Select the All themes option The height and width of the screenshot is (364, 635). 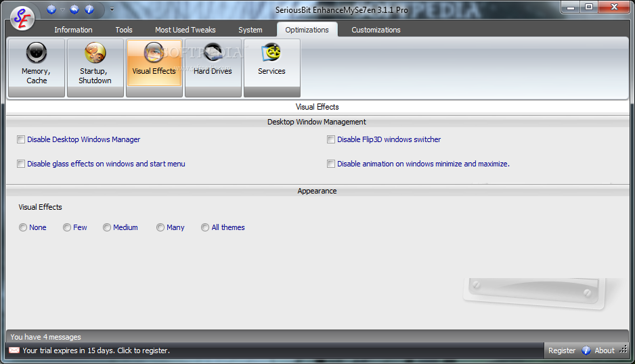click(x=205, y=227)
